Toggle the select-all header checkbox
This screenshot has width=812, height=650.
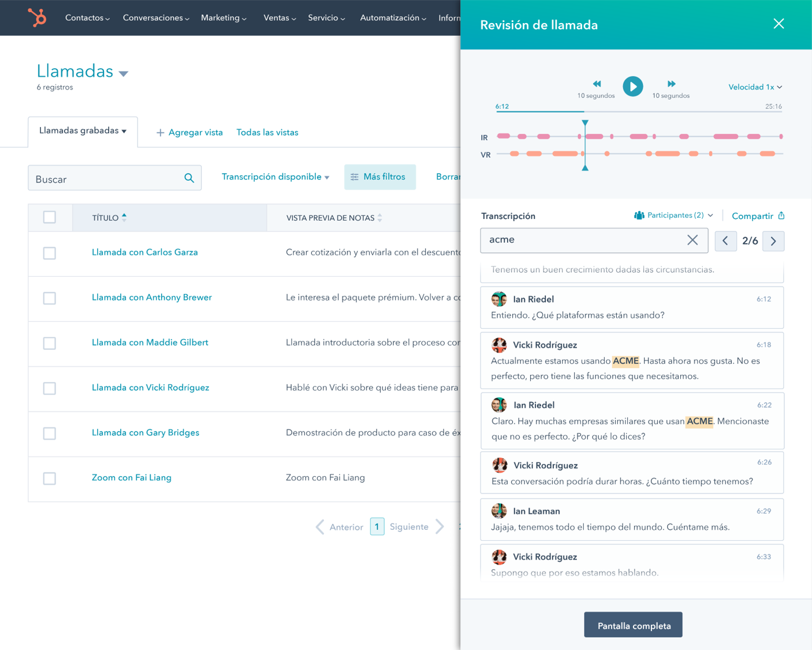(x=50, y=217)
